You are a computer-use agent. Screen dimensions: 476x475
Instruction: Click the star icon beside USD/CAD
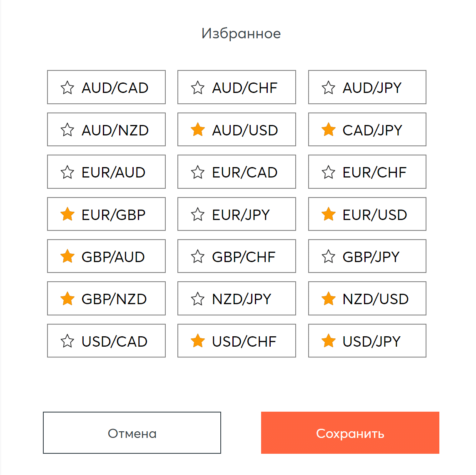pyautogui.click(x=67, y=341)
